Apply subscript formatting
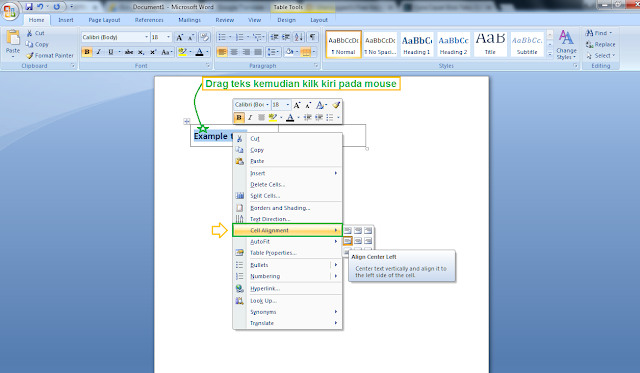The height and width of the screenshot is (373, 640). pyautogui.click(x=141, y=52)
